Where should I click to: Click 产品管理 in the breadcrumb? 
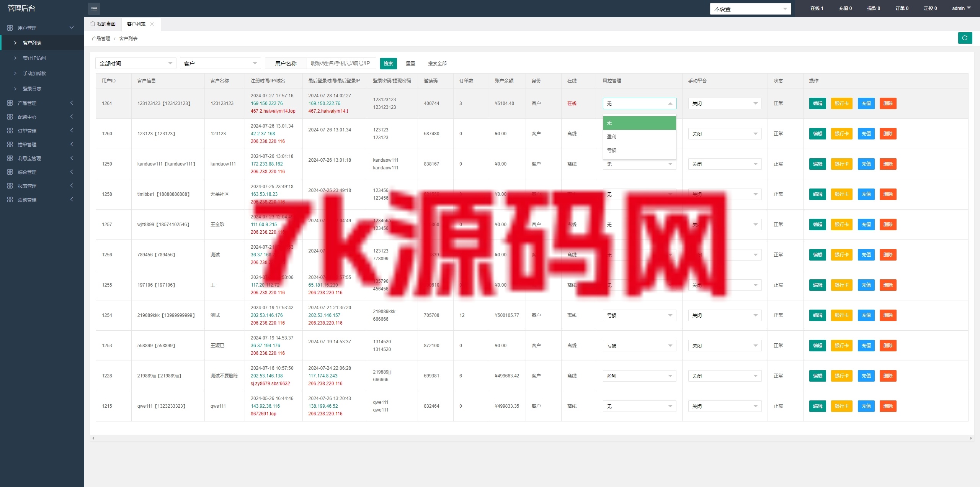point(101,38)
